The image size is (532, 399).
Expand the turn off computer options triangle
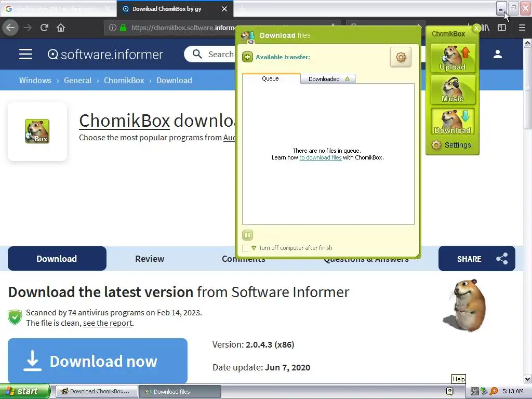(254, 248)
